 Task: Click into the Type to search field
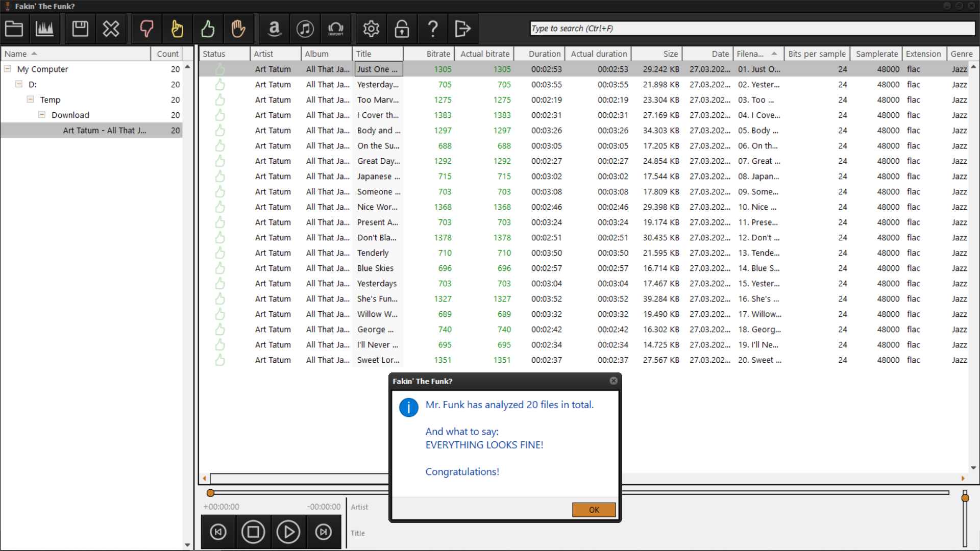[x=752, y=29]
